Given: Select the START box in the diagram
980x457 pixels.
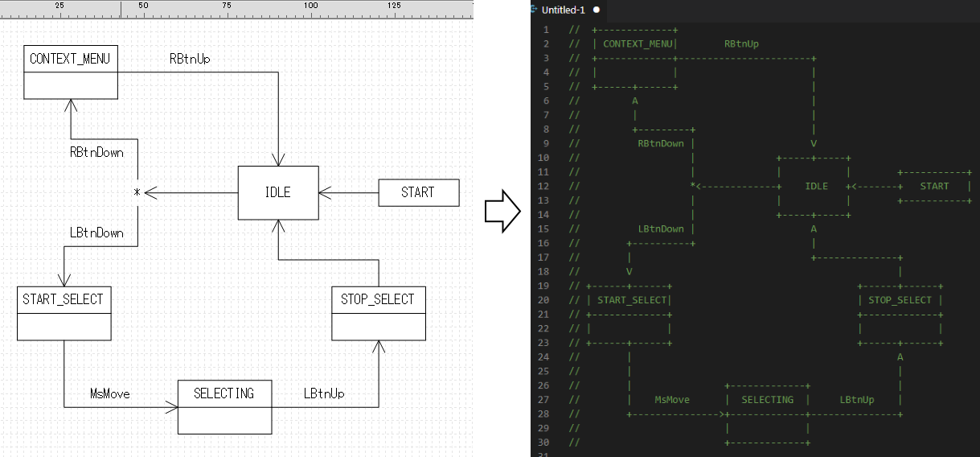Looking at the screenshot, I should 418,192.
